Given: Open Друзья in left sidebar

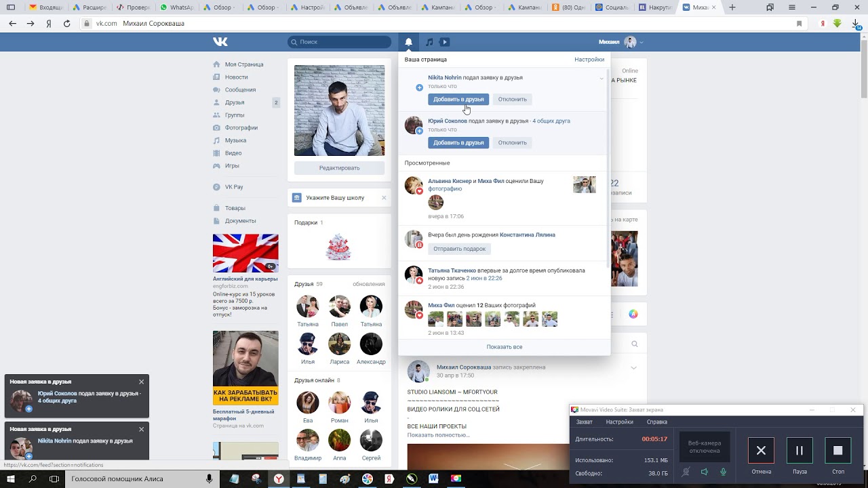Looking at the screenshot, I should [x=235, y=102].
